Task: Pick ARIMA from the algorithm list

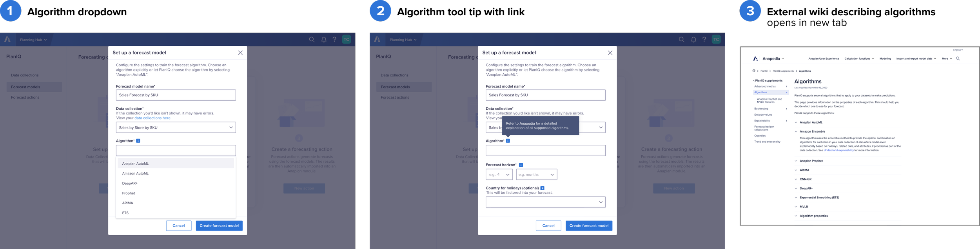Action: click(176, 203)
